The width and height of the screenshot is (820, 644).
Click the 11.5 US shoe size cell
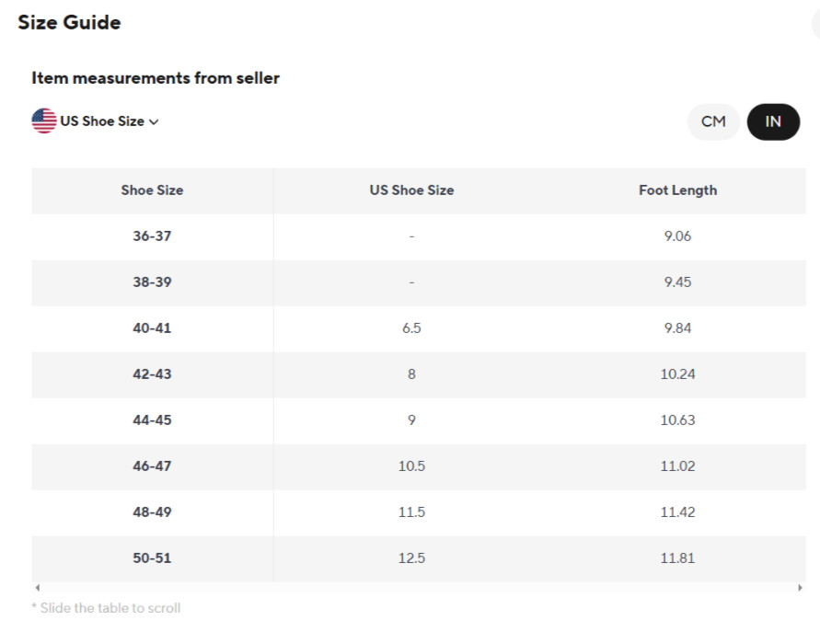[411, 512]
